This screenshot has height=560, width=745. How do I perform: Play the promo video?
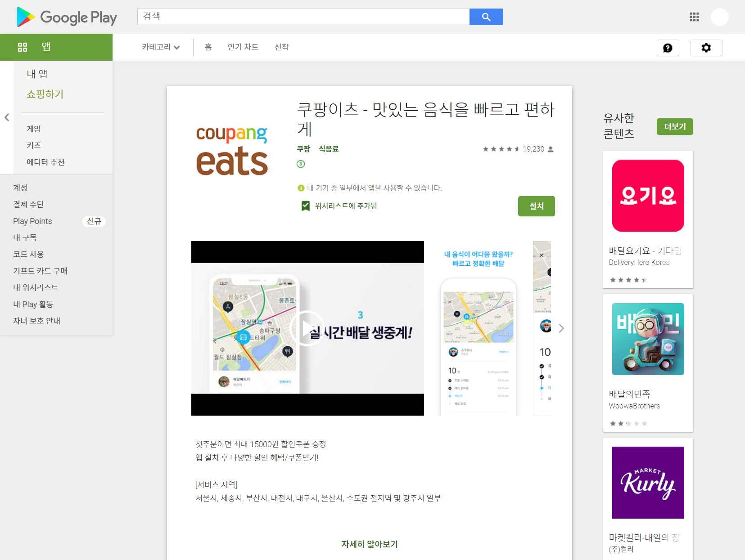coord(307,328)
